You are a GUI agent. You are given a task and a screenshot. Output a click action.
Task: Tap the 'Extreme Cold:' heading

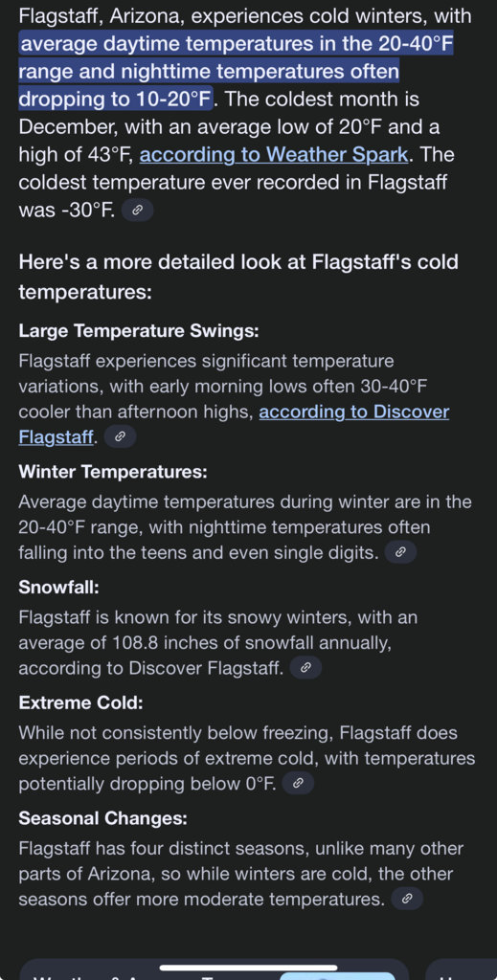pyautogui.click(x=81, y=703)
